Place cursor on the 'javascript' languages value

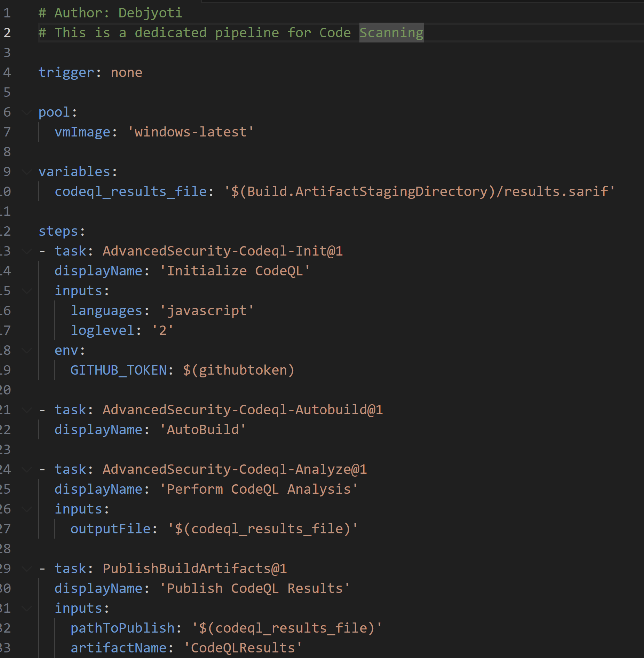click(207, 311)
